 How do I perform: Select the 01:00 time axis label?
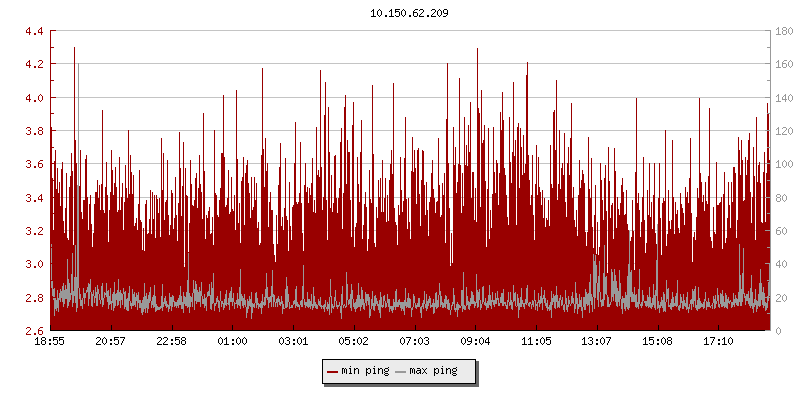(x=232, y=342)
